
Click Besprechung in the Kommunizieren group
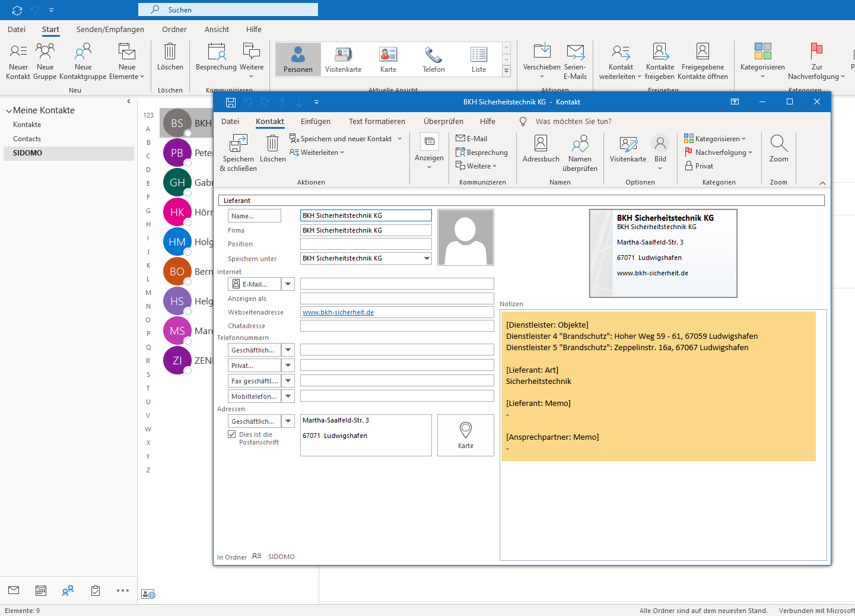point(482,153)
